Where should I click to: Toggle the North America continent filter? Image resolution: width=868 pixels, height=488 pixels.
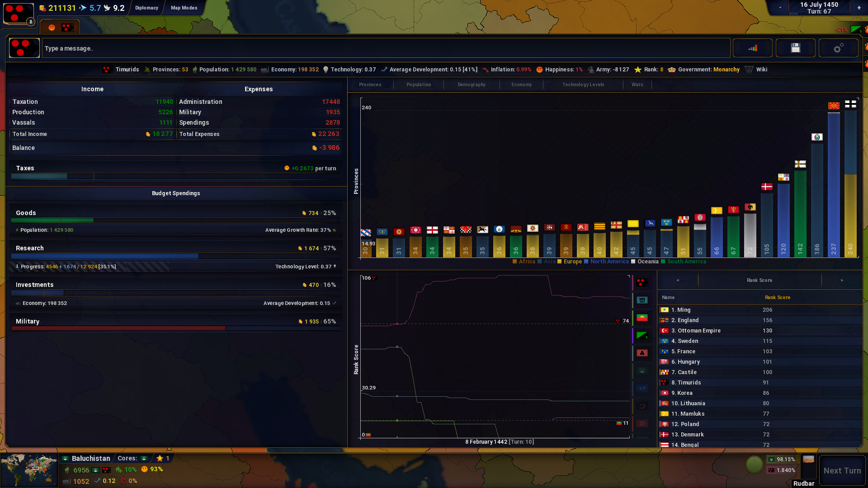coord(606,262)
